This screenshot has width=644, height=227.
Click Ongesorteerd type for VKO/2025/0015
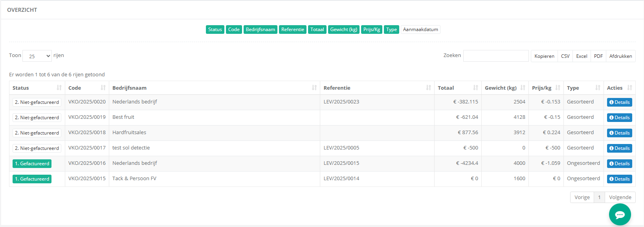point(583,179)
